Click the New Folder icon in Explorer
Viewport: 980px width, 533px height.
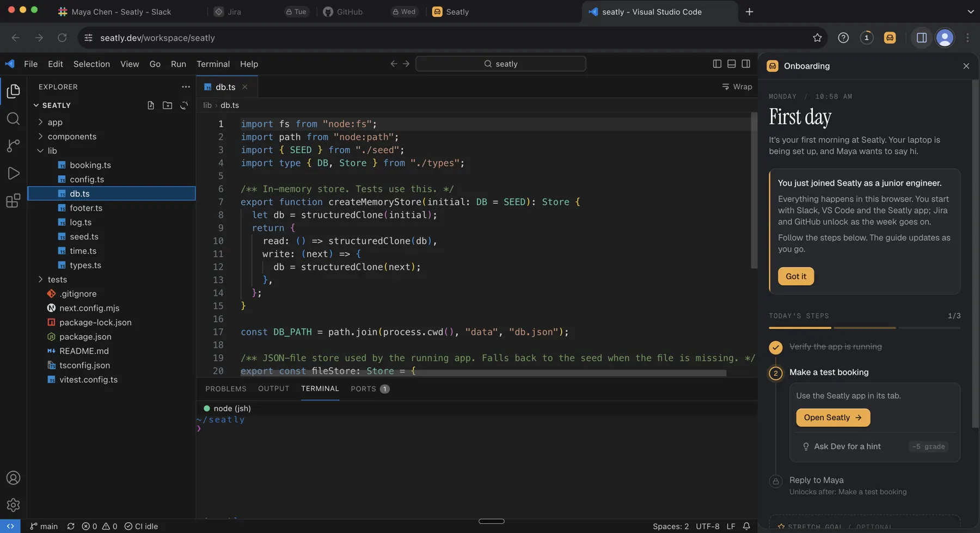(167, 105)
